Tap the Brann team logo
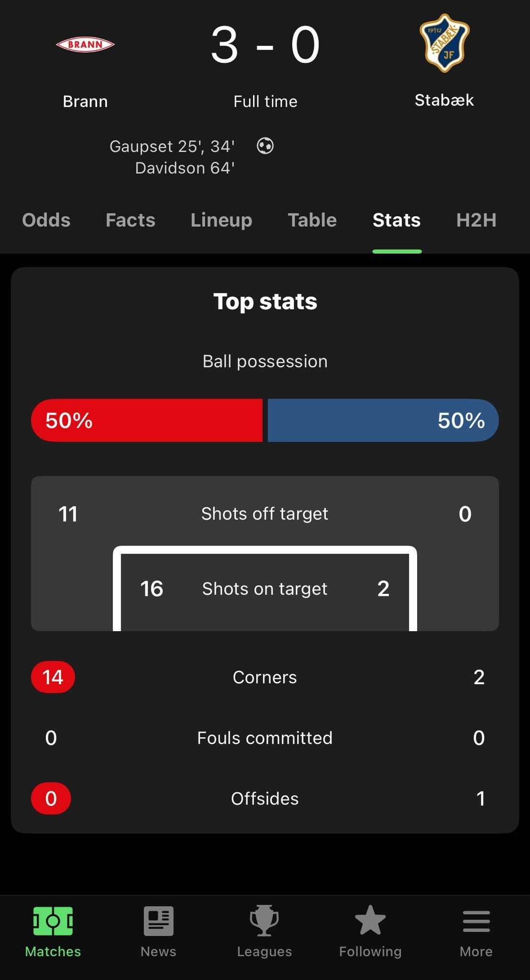The height and width of the screenshot is (980, 530). [x=85, y=45]
